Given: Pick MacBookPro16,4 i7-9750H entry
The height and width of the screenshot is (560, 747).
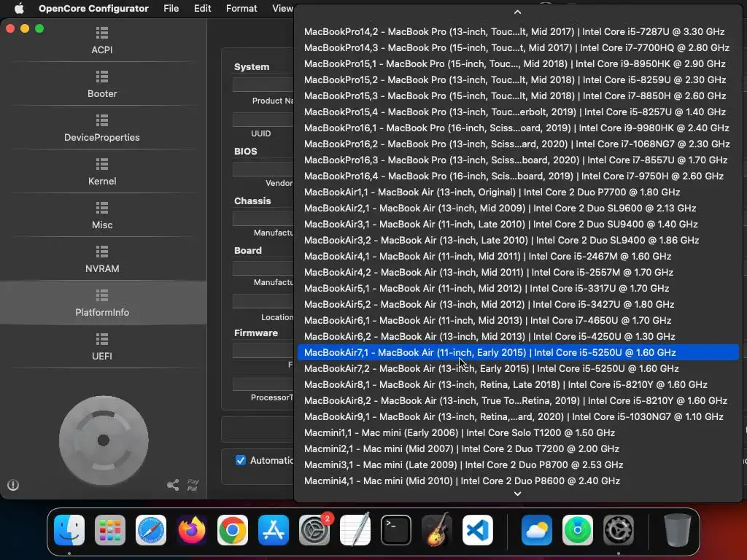Looking at the screenshot, I should click(518, 176).
